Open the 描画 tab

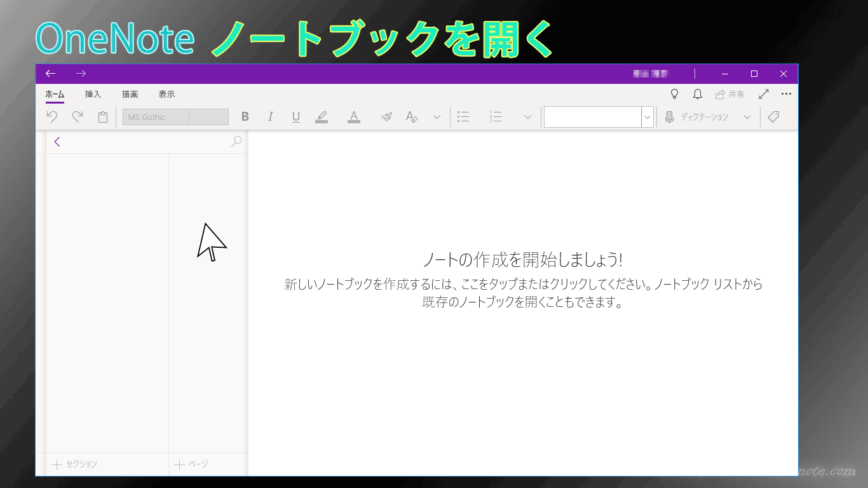pos(130,94)
